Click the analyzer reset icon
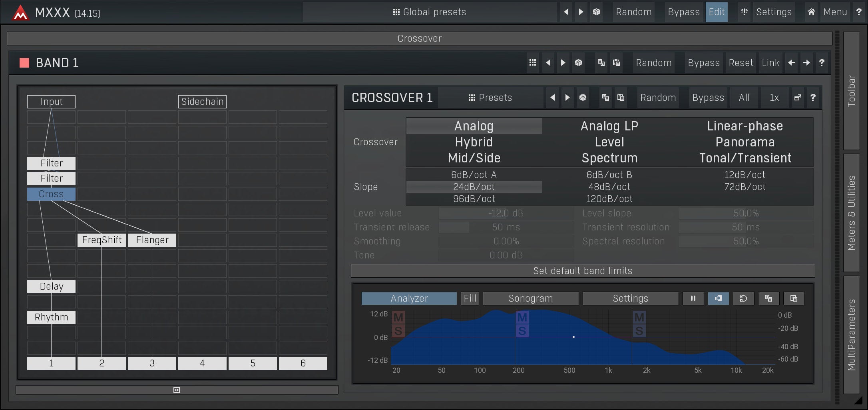Viewport: 868px width, 410px height. [743, 298]
